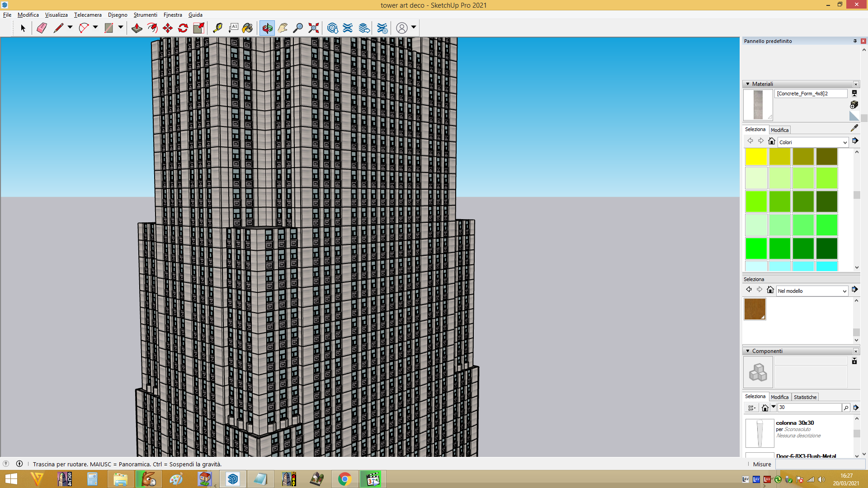
Task: Select the Paint Bucket tool
Action: coord(247,28)
